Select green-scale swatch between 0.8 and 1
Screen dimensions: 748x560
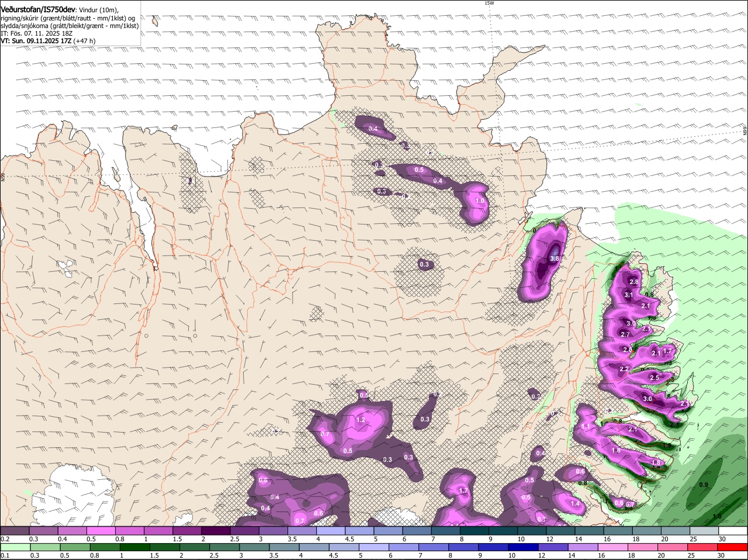pos(105,547)
